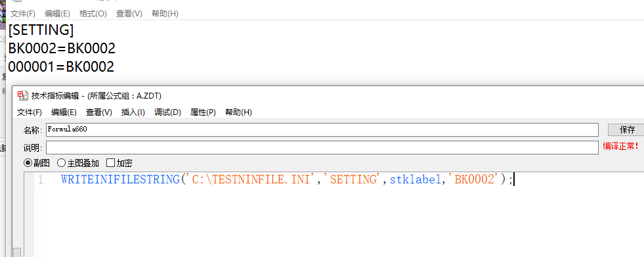Open 查看(V) menu in formula editor

coord(99,112)
